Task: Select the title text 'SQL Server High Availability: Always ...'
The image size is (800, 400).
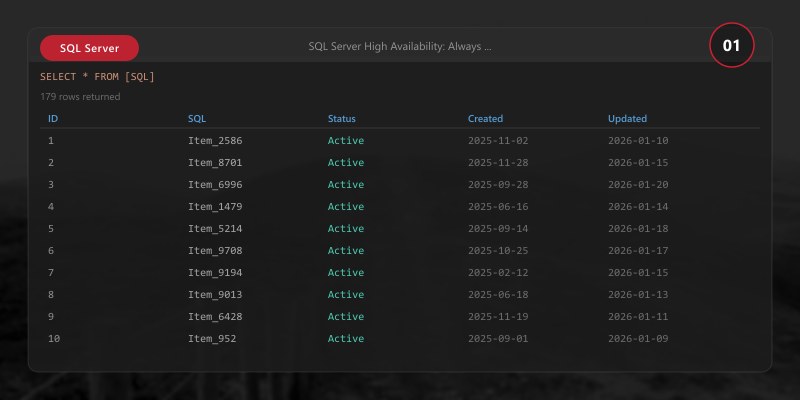Action: [x=399, y=46]
